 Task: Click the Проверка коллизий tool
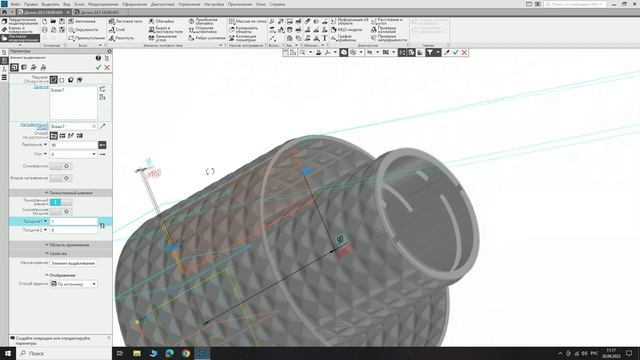click(x=383, y=30)
